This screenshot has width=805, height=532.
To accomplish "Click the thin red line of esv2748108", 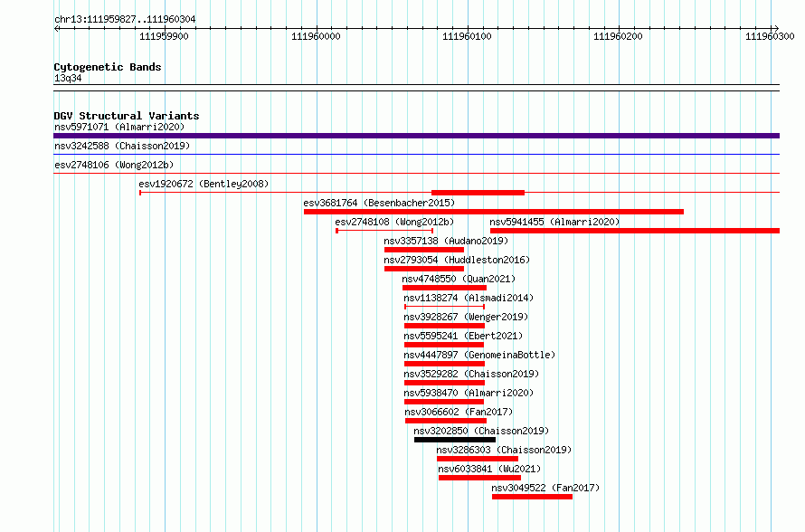I will point(384,231).
